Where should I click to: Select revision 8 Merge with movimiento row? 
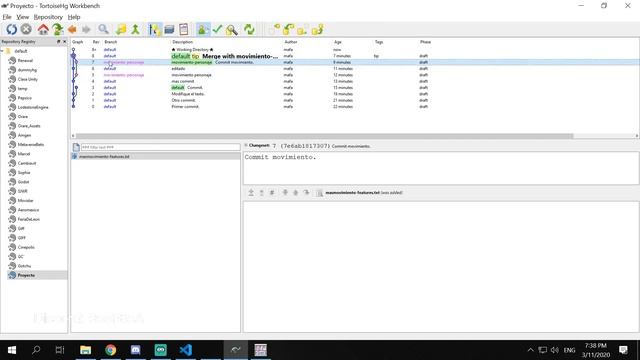coord(355,56)
